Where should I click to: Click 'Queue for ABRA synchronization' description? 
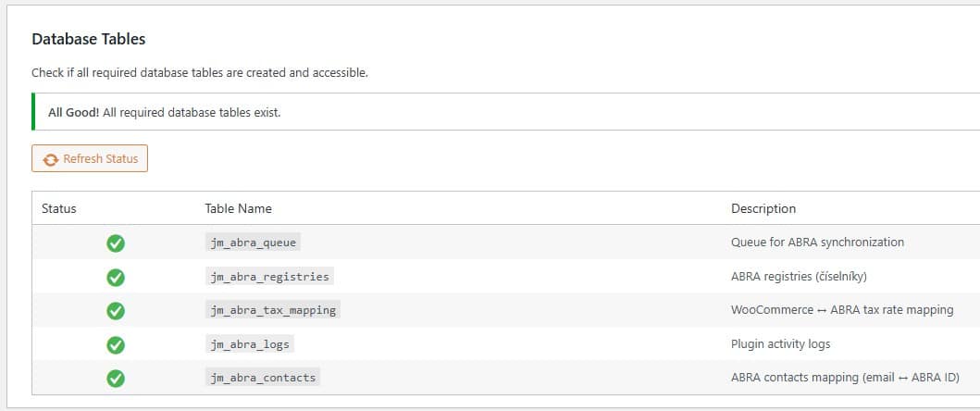click(817, 243)
